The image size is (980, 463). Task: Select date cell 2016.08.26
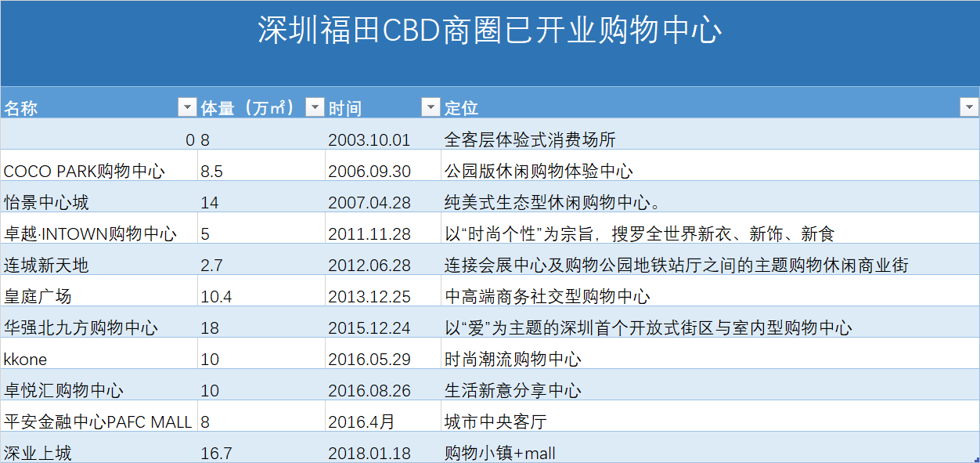tap(383, 385)
